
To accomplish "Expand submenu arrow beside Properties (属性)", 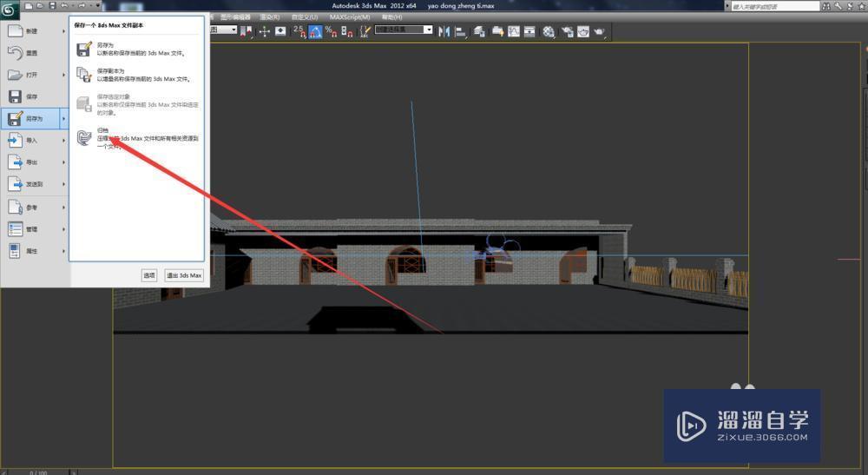I will (63, 251).
